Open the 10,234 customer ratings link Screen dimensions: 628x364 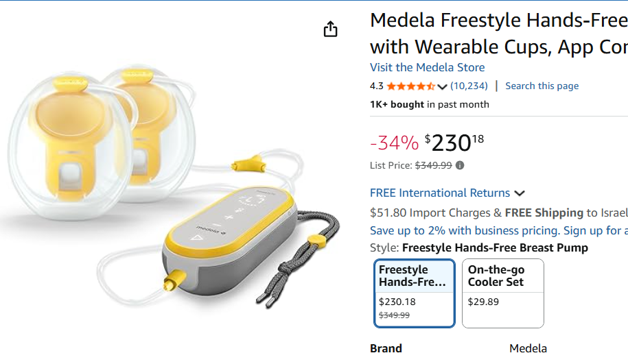(469, 86)
